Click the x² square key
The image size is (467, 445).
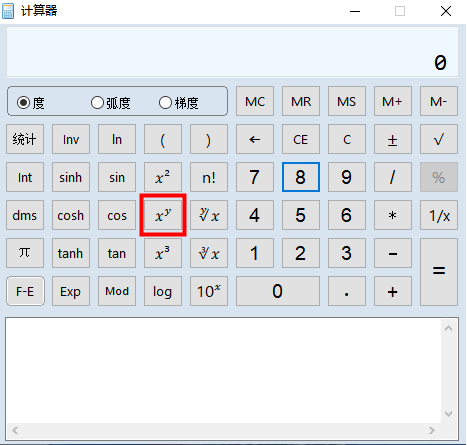point(163,177)
